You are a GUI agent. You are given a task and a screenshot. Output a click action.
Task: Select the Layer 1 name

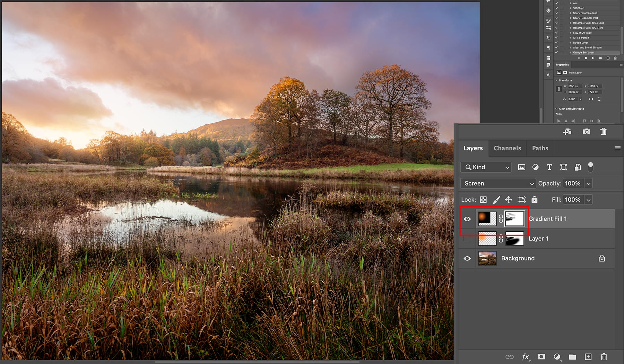538,239
